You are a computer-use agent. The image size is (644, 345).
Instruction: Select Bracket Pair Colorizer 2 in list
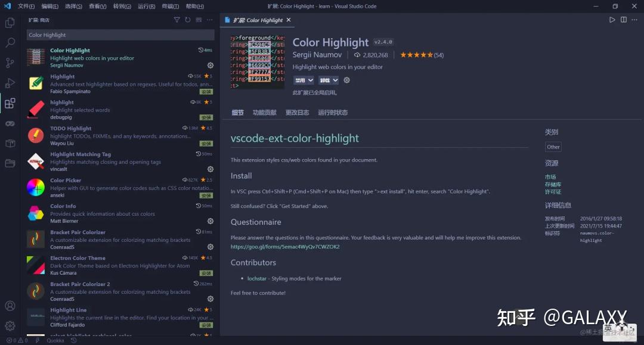coord(120,291)
